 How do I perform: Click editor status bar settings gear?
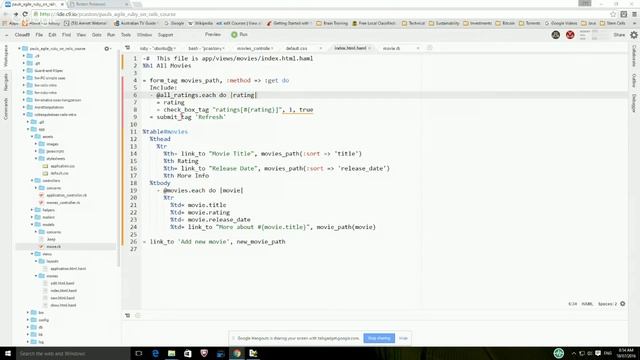tap(622, 304)
